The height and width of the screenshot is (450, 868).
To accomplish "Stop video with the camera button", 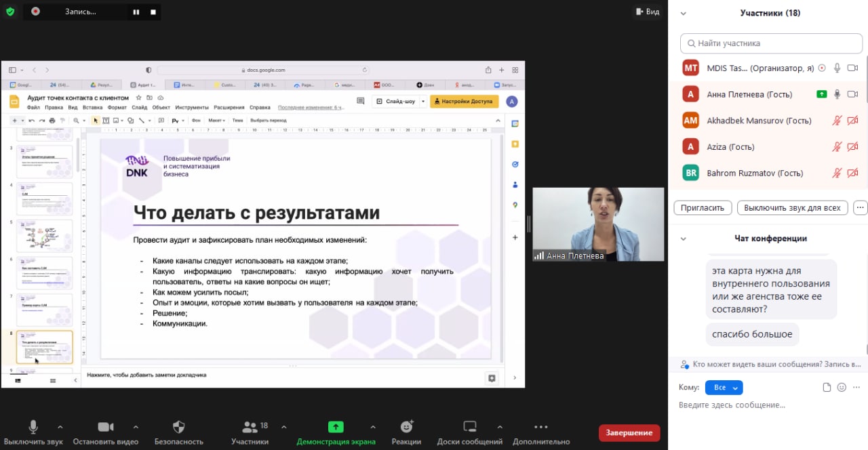I will 106,427.
